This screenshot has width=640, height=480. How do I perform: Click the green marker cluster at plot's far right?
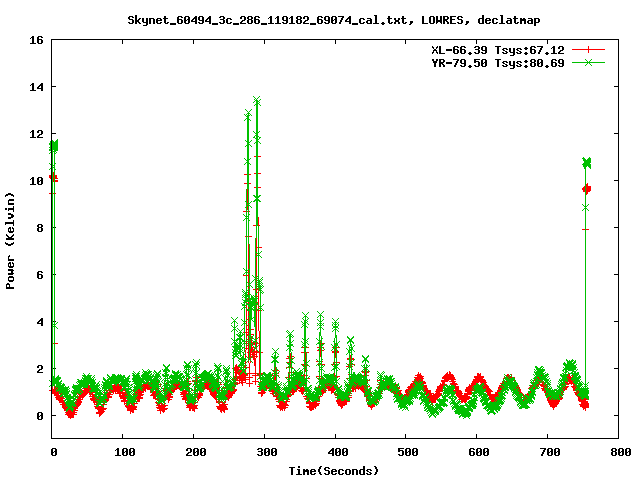pos(587,162)
